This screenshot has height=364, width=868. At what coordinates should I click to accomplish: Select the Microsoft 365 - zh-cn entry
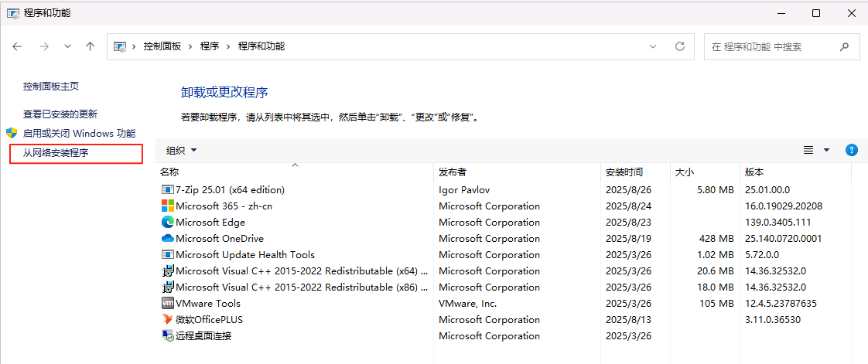click(x=224, y=206)
